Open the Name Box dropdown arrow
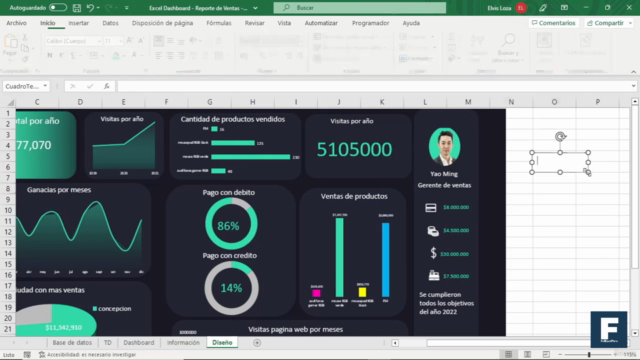Image resolution: width=640 pixels, height=360 pixels. pyautogui.click(x=45, y=86)
